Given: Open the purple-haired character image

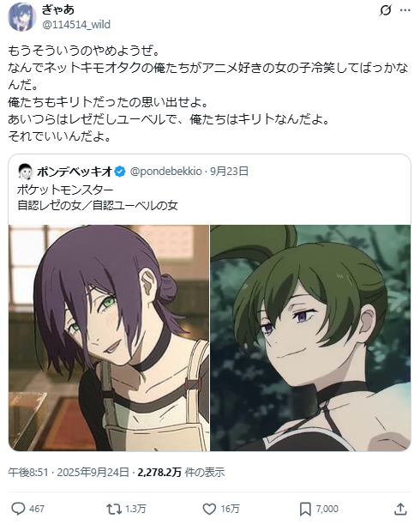Looking at the screenshot, I should pos(109,338).
